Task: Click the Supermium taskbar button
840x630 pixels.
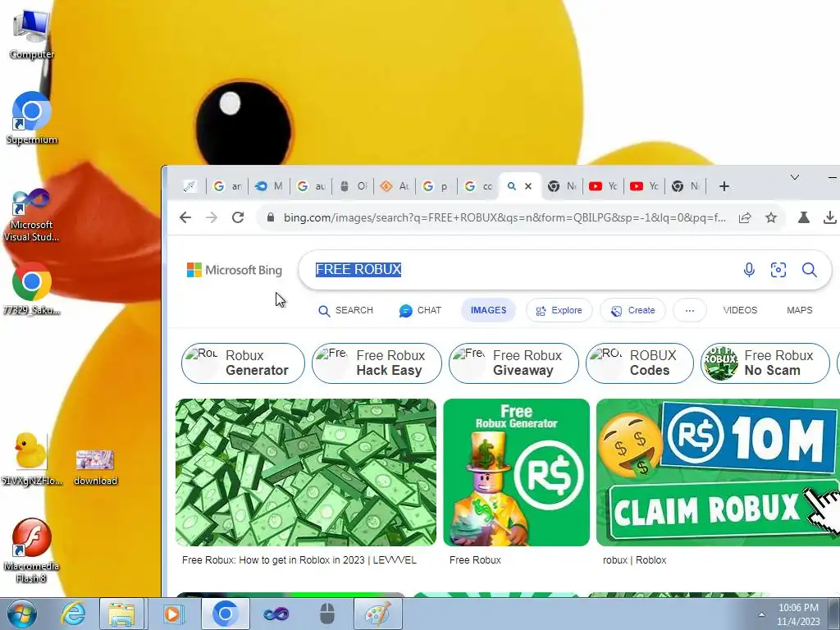Action: click(225, 614)
